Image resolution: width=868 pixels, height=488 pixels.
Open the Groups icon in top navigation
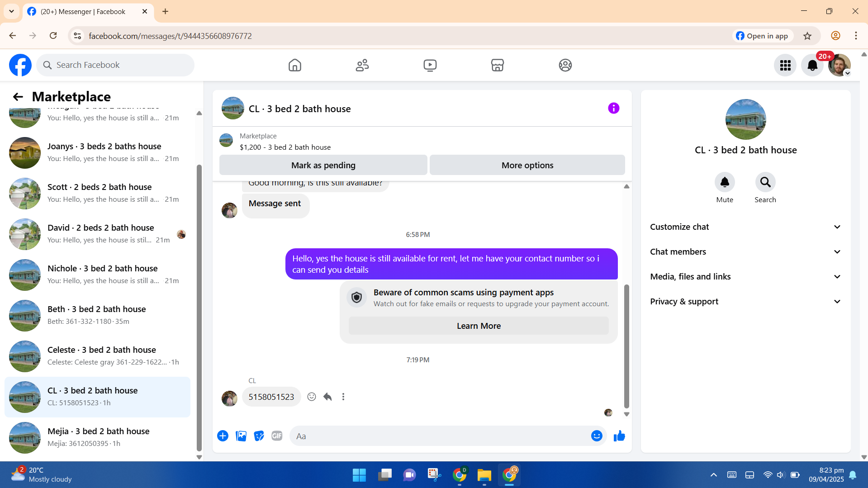tap(565, 65)
